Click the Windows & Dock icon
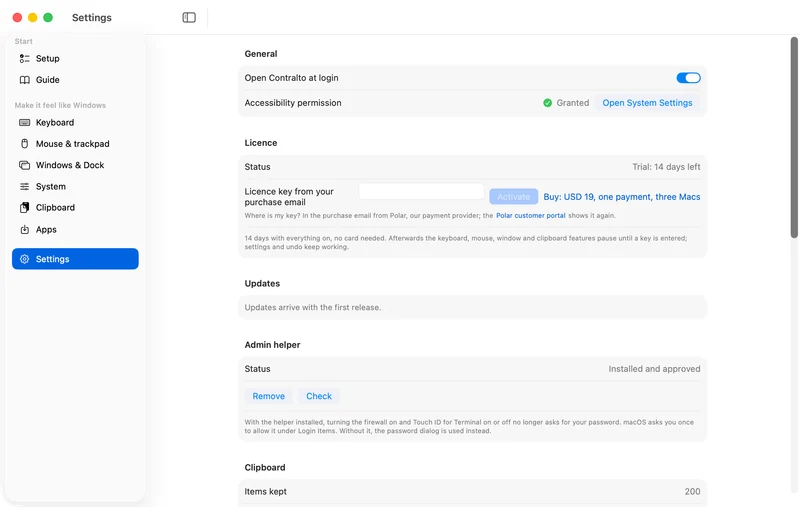The image size is (800, 507). click(24, 165)
